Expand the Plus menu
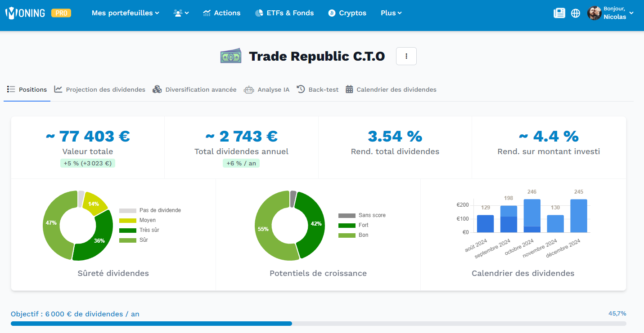 tap(391, 13)
